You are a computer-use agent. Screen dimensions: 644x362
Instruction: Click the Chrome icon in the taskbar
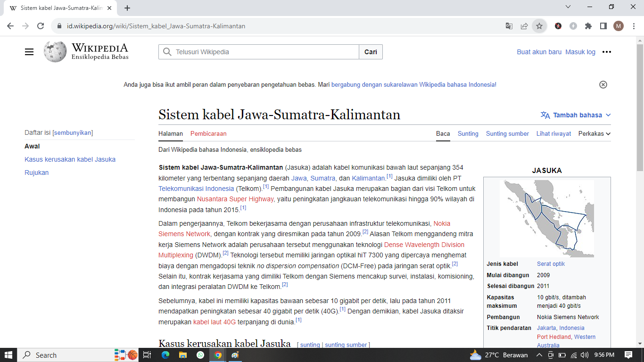(218, 355)
